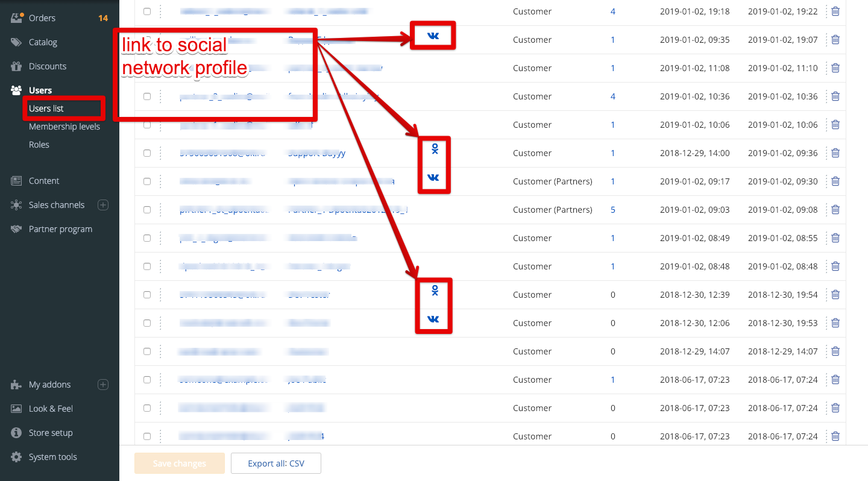Image resolution: width=868 pixels, height=481 pixels.
Task: Click trash icon for the 2018-12-29, 14:00 row
Action: [x=835, y=153]
